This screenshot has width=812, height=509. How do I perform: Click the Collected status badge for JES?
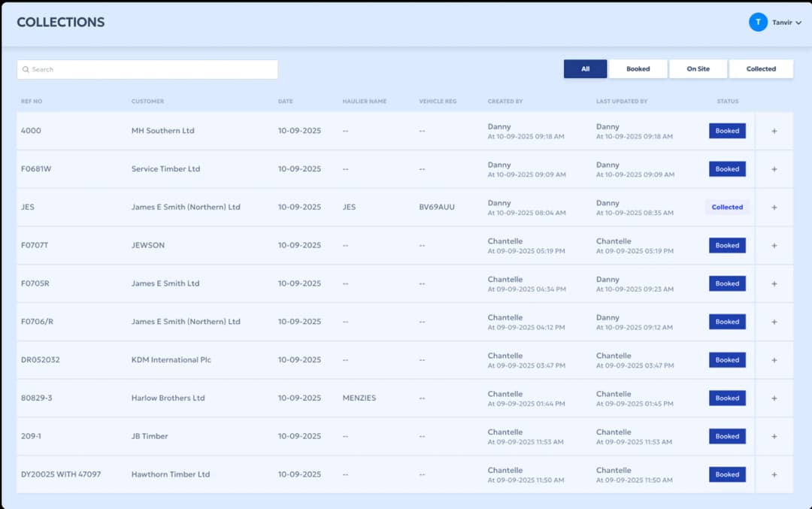727,208
